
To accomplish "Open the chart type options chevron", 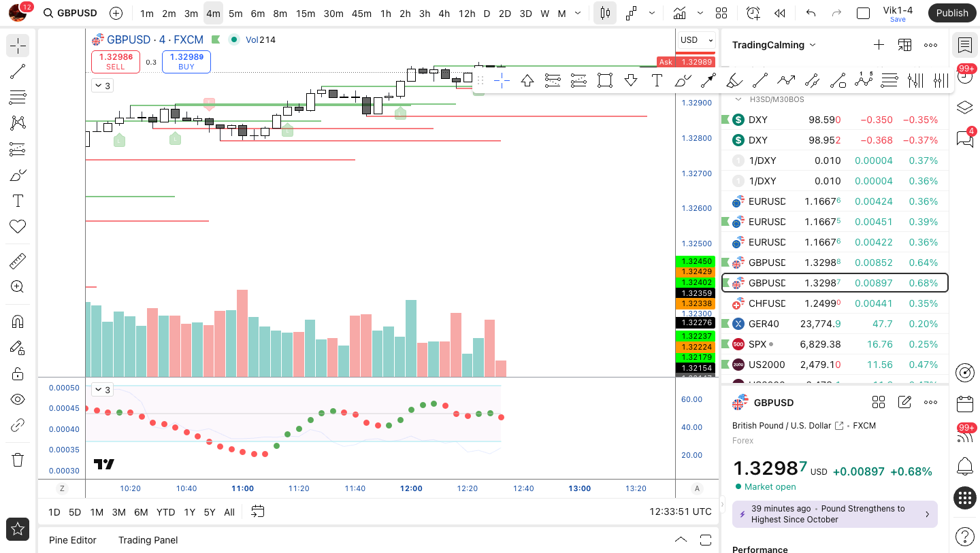I will [x=652, y=13].
